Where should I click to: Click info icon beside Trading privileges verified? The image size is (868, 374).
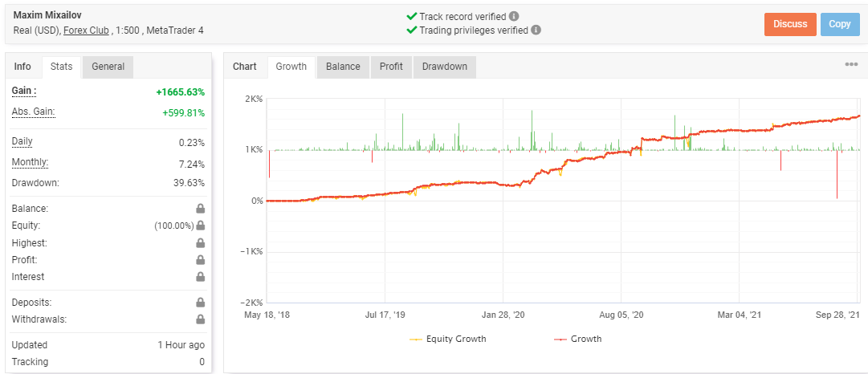(536, 30)
